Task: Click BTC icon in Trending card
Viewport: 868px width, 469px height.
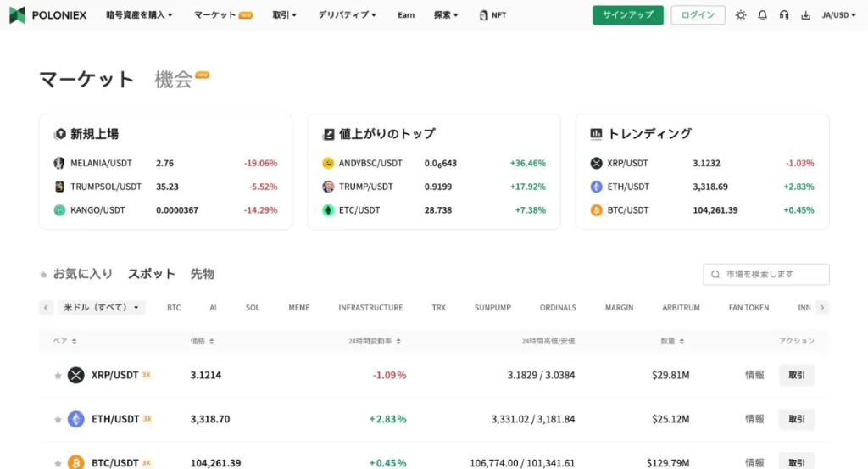Action: point(596,209)
